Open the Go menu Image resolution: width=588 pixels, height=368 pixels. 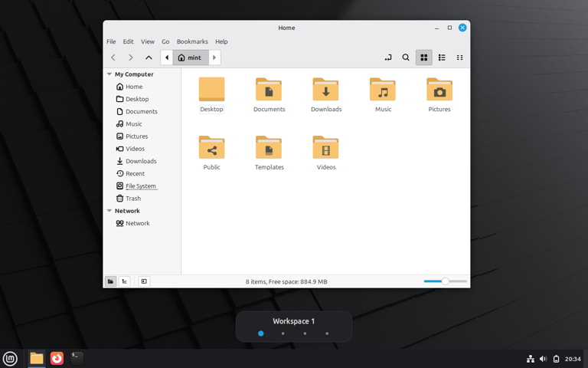click(x=165, y=41)
